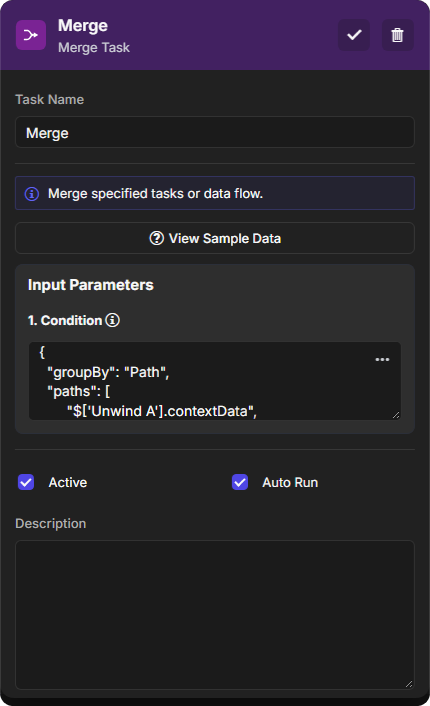Click the "groupBy": "Path" line
Viewport: 430px width, 706px height.
(108, 372)
